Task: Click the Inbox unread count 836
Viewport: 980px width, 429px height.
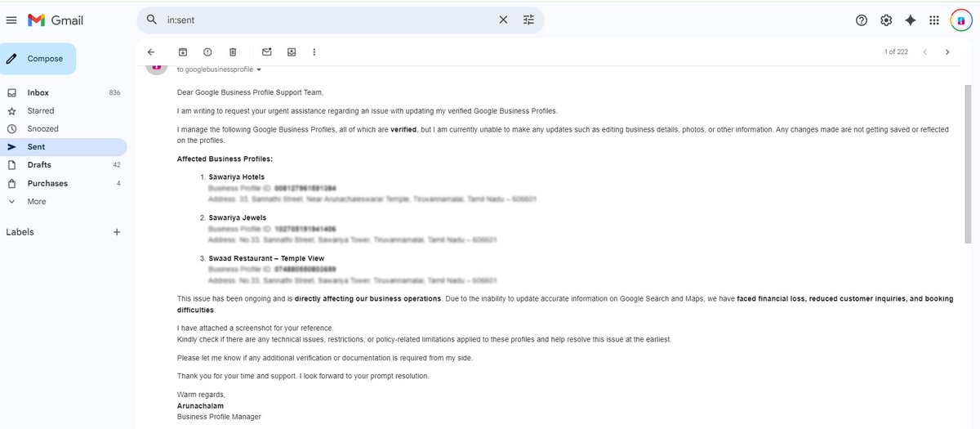Action: (x=114, y=93)
